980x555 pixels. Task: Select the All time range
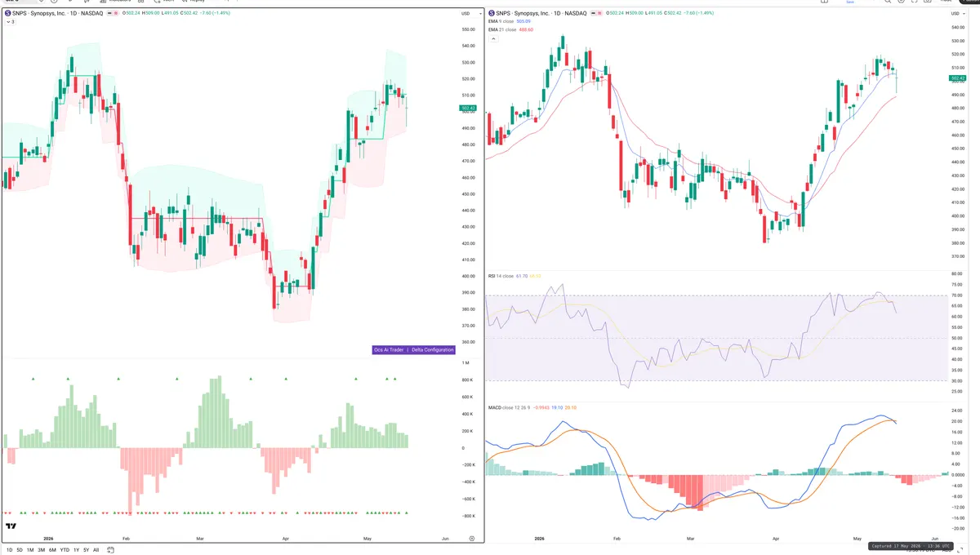click(96, 550)
